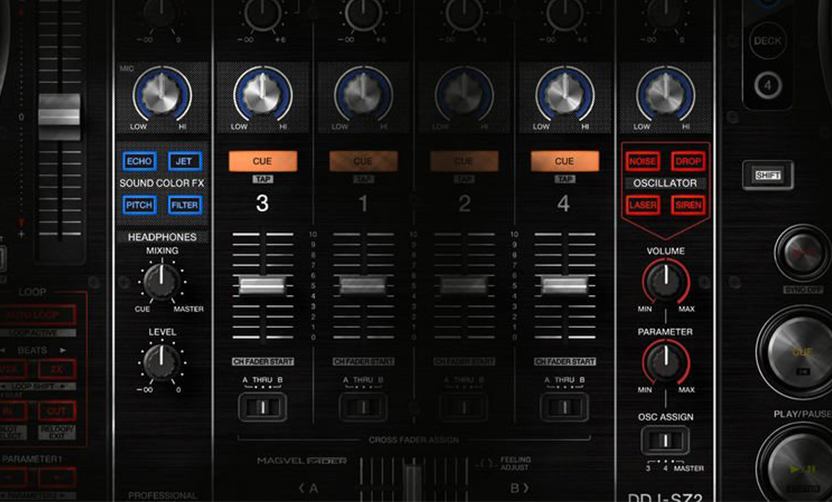Toggle headphone CUE for channel 2
The image size is (832, 502).
point(464,161)
